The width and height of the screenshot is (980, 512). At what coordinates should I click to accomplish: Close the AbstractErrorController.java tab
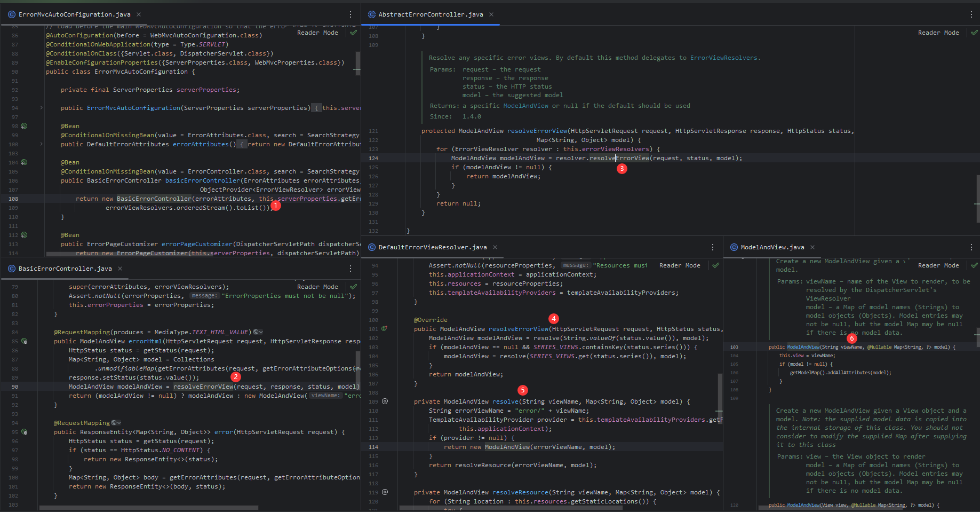coord(491,14)
